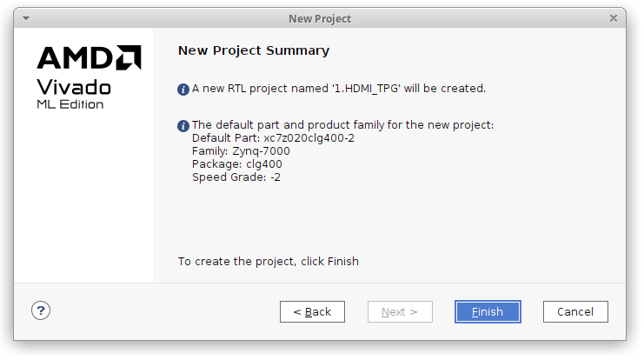Click the Default Part xc7z020clg400-2 line
This screenshot has height=360, width=644.
click(273, 138)
